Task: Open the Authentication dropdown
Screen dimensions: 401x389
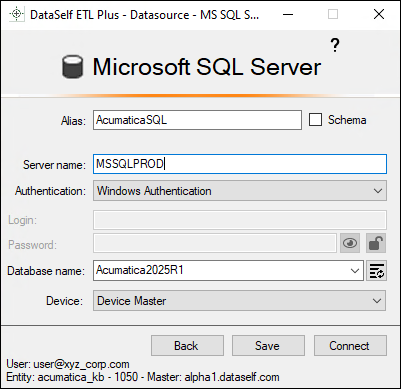Action: click(x=240, y=191)
